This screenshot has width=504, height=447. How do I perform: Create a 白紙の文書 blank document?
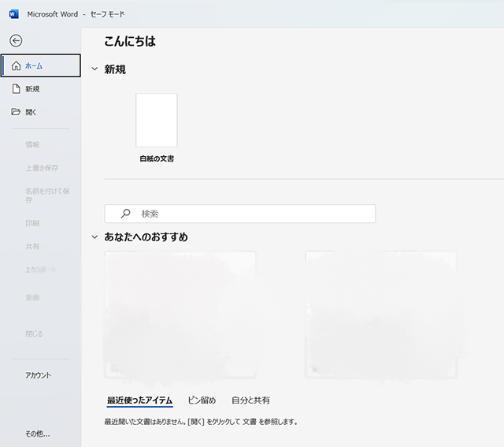pos(157,120)
